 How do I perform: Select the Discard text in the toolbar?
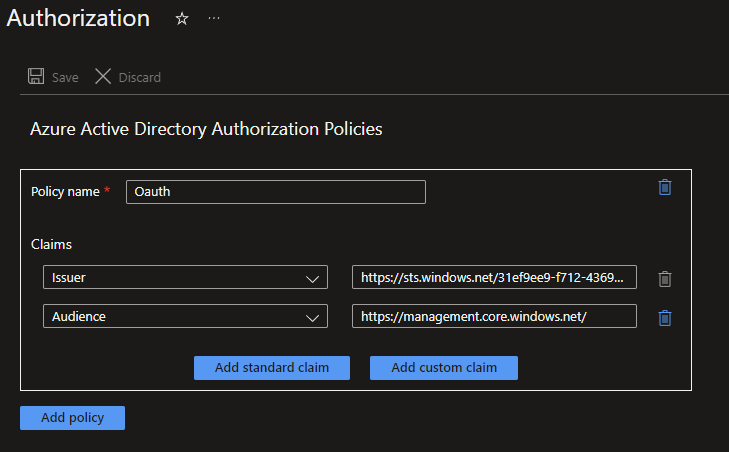pos(139,78)
